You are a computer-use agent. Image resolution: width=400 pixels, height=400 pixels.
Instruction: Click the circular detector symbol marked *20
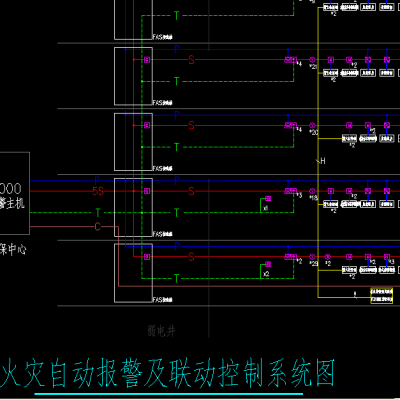(x=312, y=125)
